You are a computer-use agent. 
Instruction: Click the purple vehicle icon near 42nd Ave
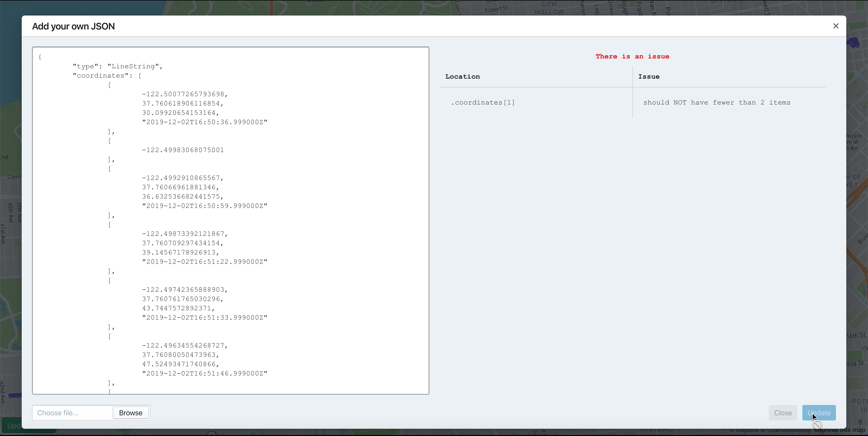[15, 396]
